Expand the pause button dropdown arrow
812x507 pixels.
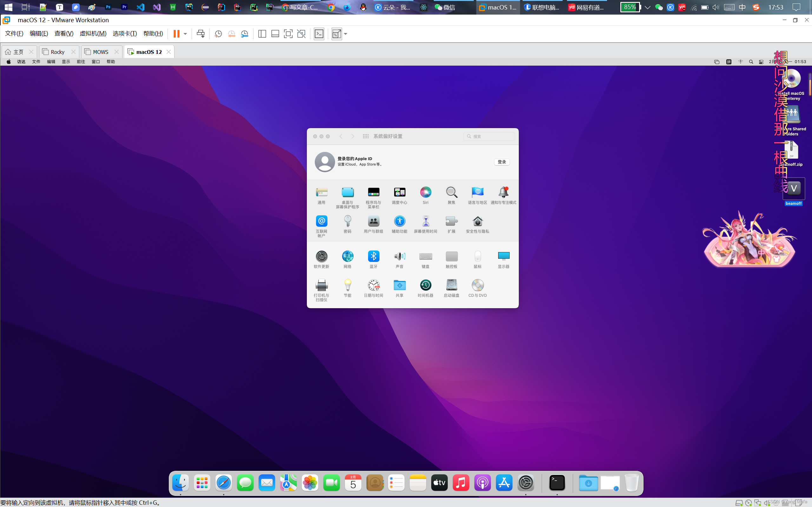[185, 34]
